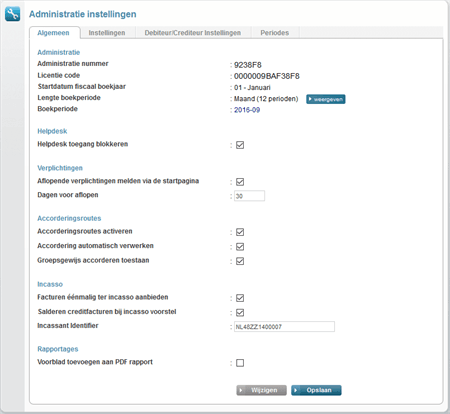Click the Accorderingsroutes section heading

(69, 218)
